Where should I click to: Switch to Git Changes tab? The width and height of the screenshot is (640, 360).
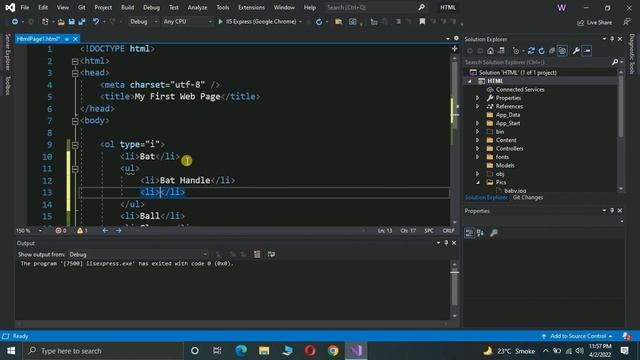pyautogui.click(x=528, y=198)
